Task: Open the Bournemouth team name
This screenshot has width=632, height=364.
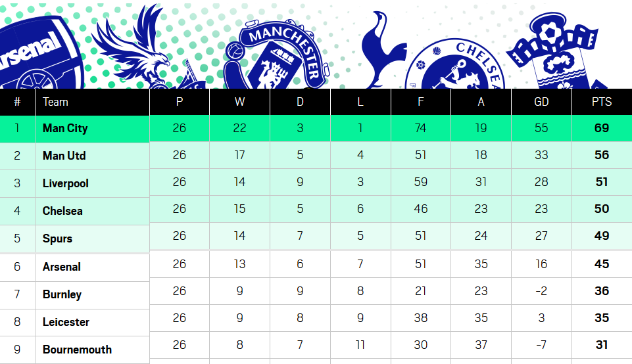Action: click(77, 350)
